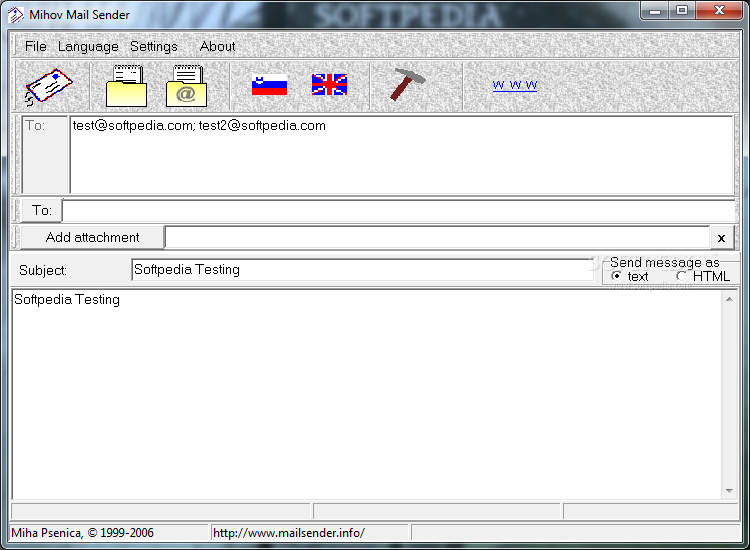Click the http://www.mailsender.info/ status bar text
750x550 pixels.
tap(289, 533)
